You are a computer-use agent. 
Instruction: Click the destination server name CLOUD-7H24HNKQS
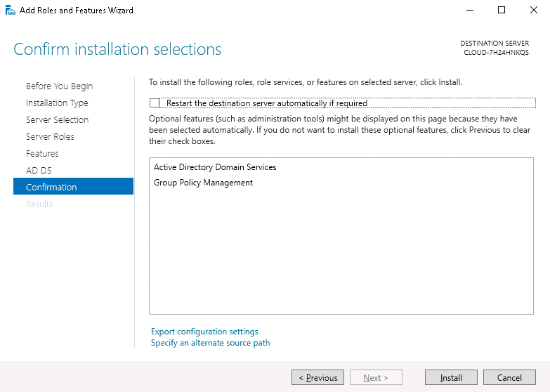pos(496,53)
